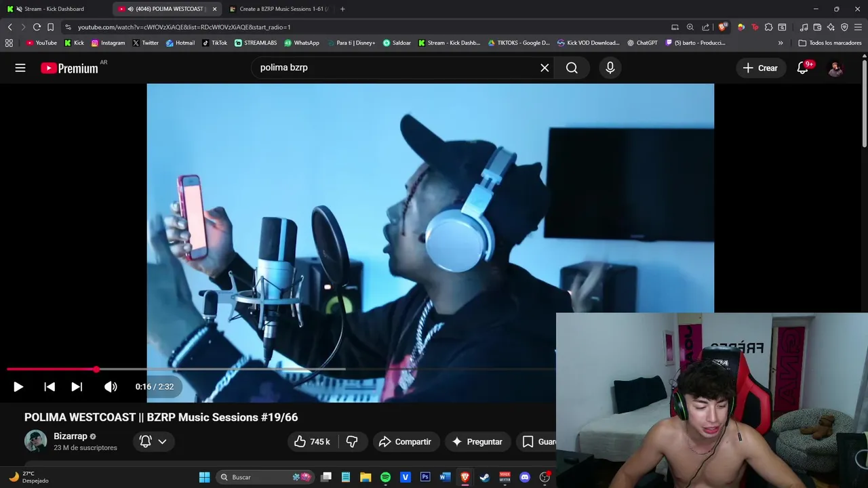Show hidden bookmarks with the double chevron
Screen dimensions: 868x488
[x=781, y=43]
